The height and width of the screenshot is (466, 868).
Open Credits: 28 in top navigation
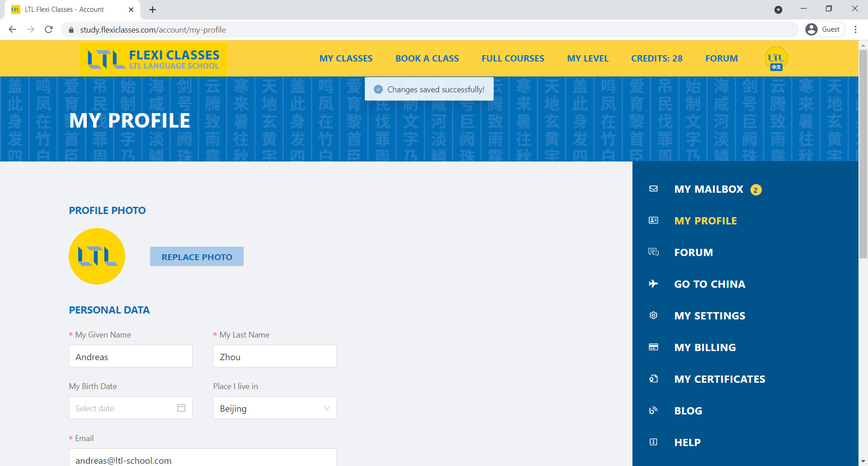657,58
